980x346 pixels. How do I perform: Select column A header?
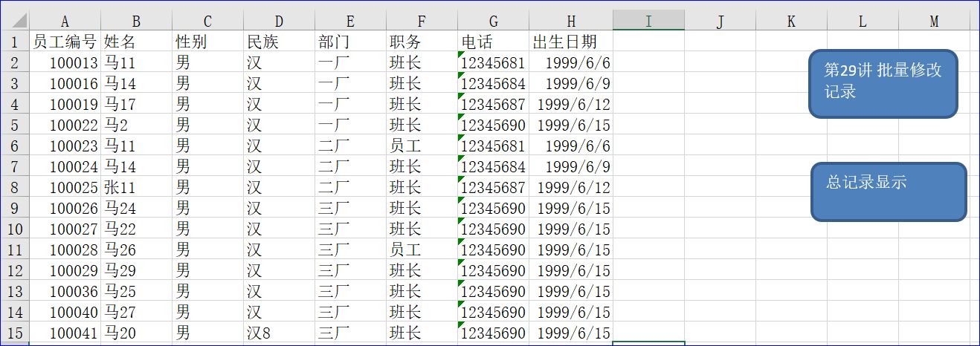(x=65, y=21)
